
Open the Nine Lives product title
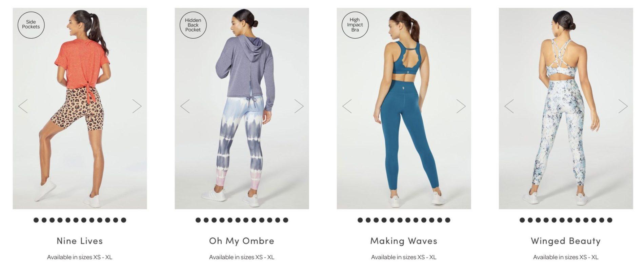pyautogui.click(x=80, y=241)
